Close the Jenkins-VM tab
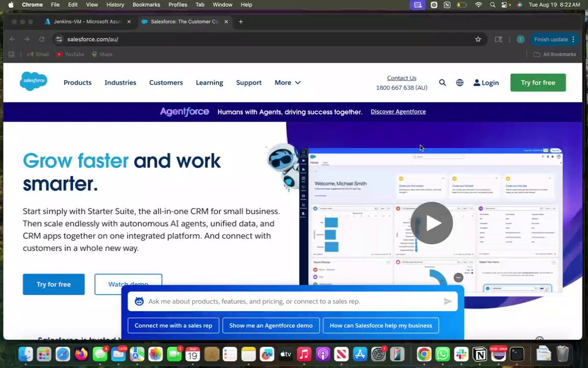The width and height of the screenshot is (588, 368). (129, 22)
